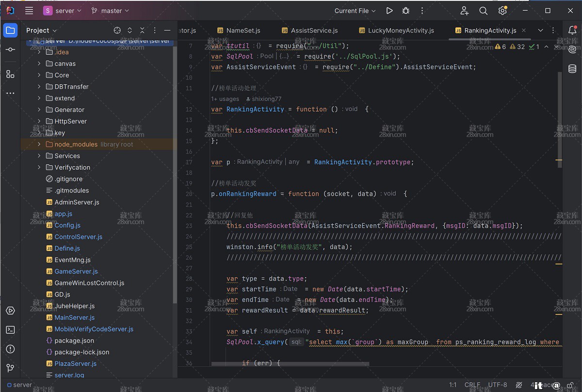Image resolution: width=582 pixels, height=392 pixels.
Task: Expand the Services folder
Action: (x=39, y=156)
